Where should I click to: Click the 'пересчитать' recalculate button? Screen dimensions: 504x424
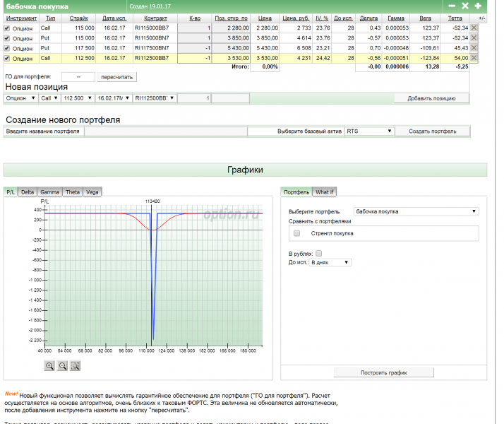(x=116, y=76)
